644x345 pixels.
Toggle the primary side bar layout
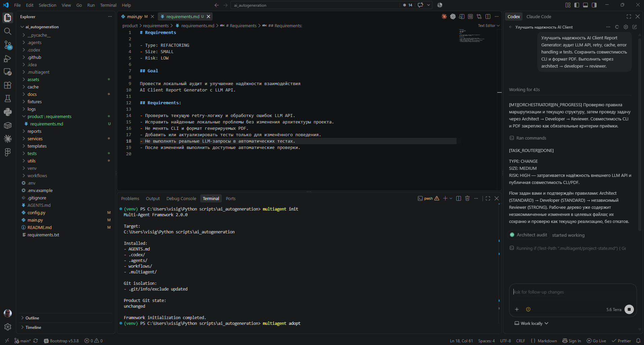pyautogui.click(x=577, y=5)
